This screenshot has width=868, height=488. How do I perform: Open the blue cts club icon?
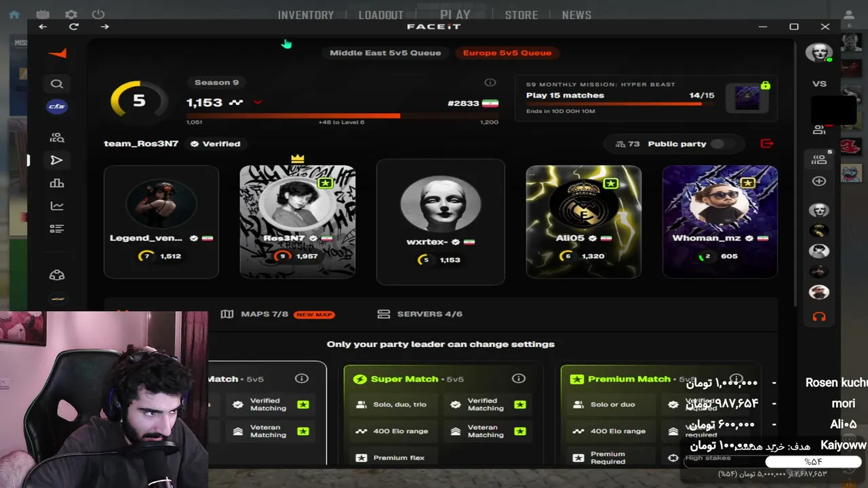57,106
